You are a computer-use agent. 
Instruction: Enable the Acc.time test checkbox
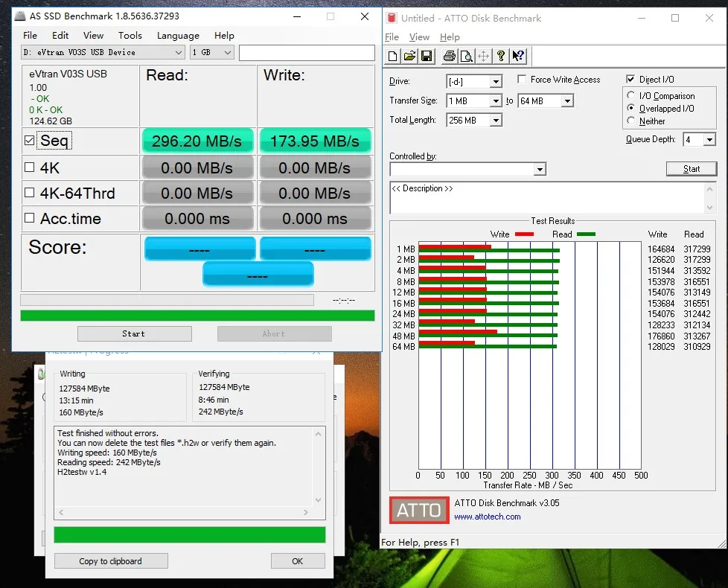(29, 217)
